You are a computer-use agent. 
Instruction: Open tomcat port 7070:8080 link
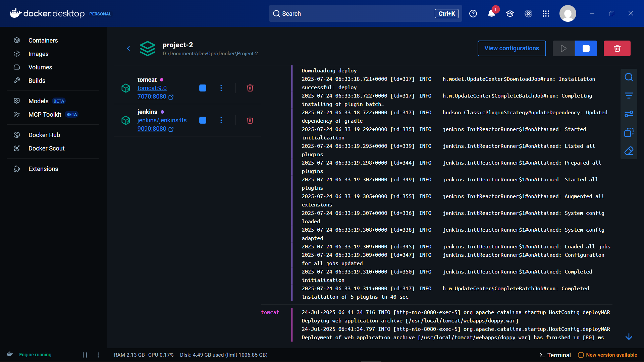(x=155, y=97)
